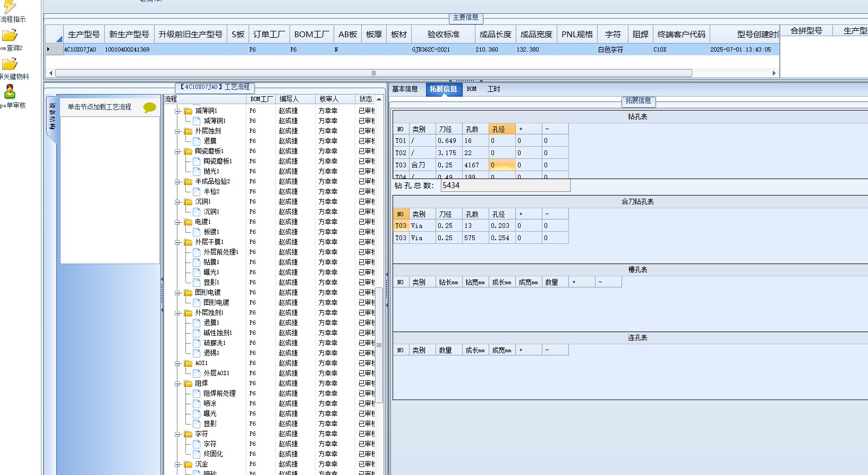Click the 碱性蚀刻1 document icon

point(197,333)
